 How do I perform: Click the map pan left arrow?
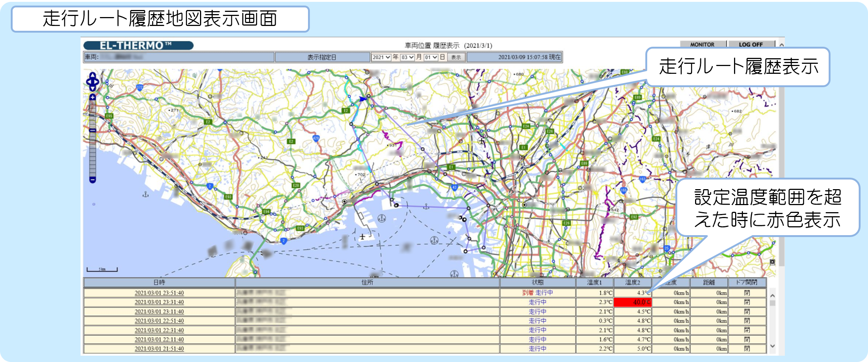click(88, 82)
